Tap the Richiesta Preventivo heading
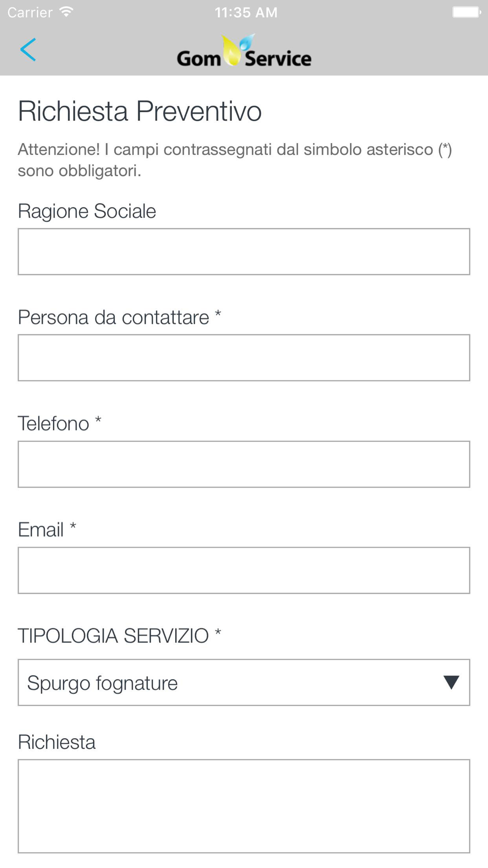This screenshot has width=488, height=868. click(140, 111)
